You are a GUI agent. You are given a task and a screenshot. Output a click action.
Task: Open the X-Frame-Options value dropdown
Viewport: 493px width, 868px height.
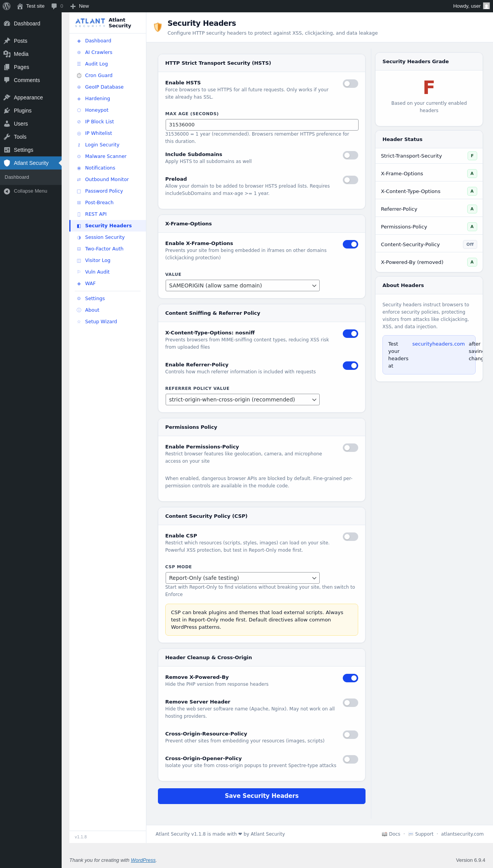coord(243,285)
